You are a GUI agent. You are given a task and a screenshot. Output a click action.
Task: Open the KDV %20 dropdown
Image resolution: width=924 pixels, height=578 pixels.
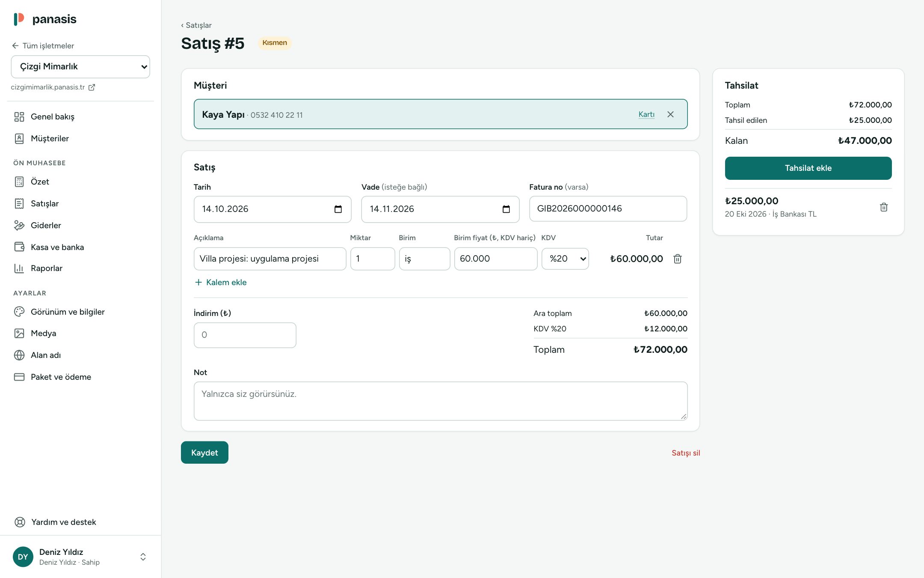click(565, 259)
